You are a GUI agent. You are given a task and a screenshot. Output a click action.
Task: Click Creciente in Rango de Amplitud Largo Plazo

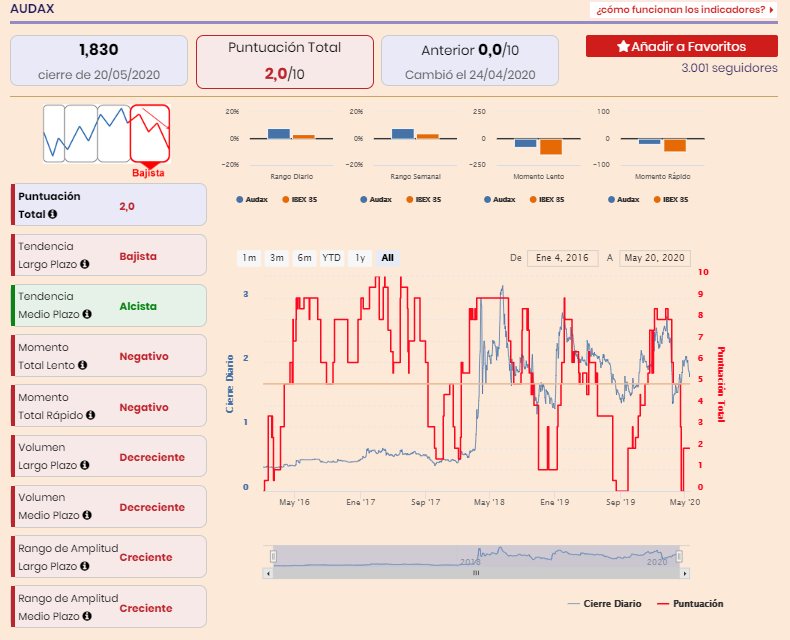(x=146, y=557)
